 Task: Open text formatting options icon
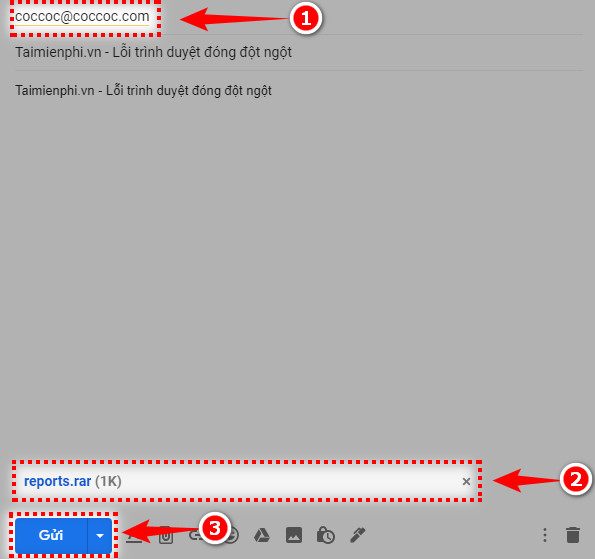coord(134,535)
